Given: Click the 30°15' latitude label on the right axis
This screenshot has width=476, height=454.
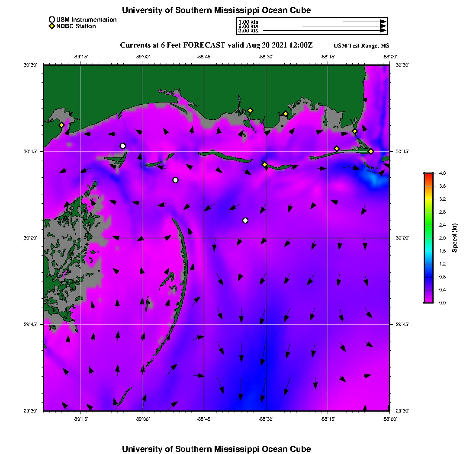Looking at the screenshot, I should tap(402, 151).
